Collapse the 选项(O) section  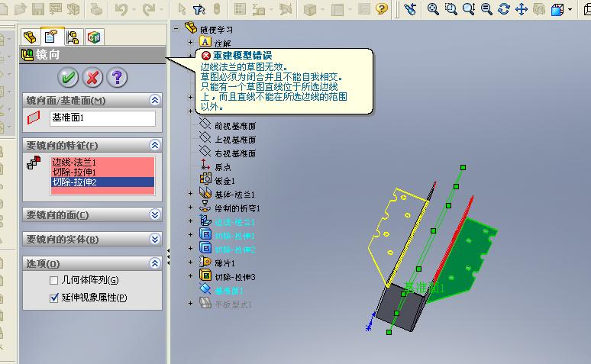[155, 263]
